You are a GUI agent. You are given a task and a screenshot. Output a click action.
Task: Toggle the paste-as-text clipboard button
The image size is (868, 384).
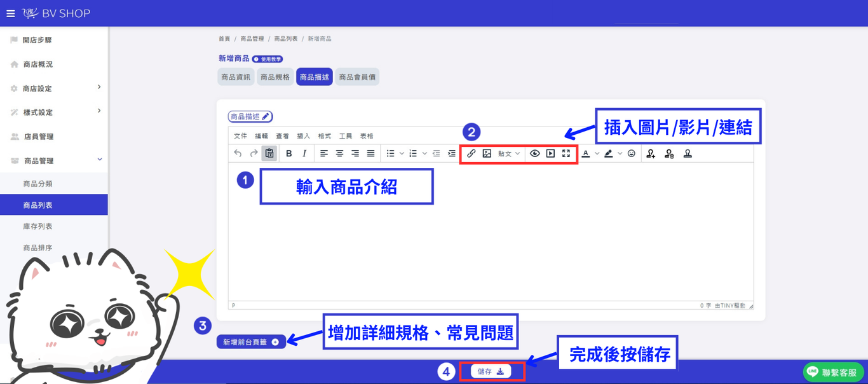[x=269, y=153]
